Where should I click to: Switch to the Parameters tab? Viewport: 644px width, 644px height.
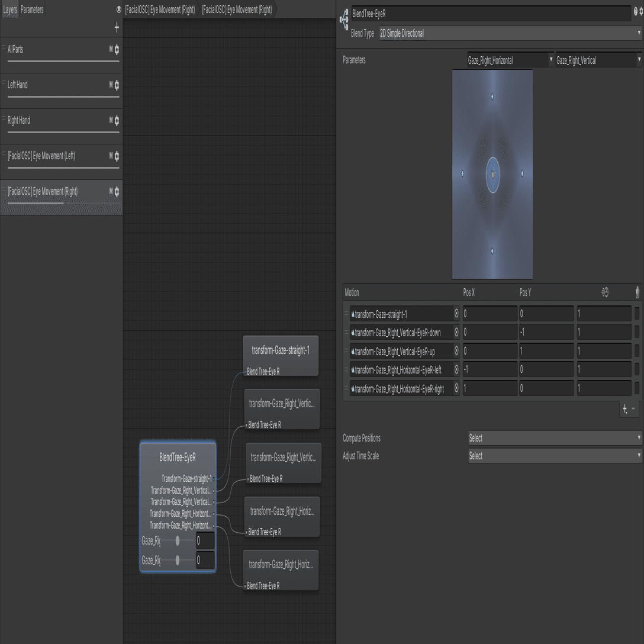tap(32, 9)
